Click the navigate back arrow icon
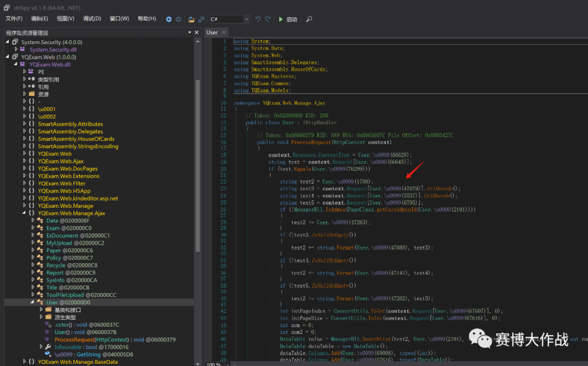Image resolution: width=588 pixels, height=366 pixels. coord(169,19)
